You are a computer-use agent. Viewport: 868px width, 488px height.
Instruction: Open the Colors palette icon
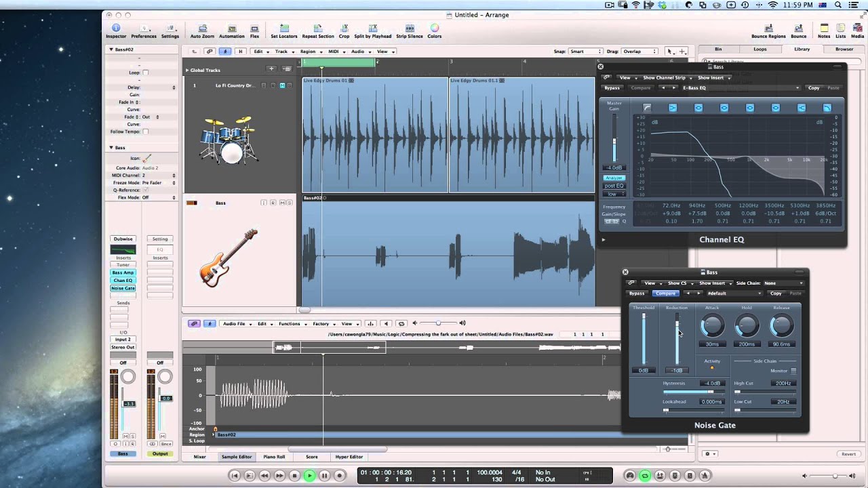pyautogui.click(x=434, y=31)
